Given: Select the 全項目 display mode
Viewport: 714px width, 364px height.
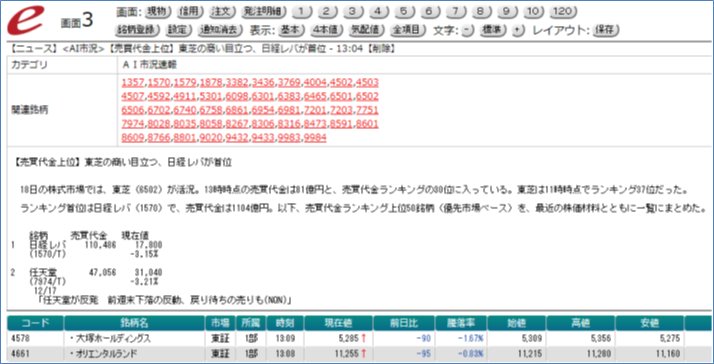Looking at the screenshot, I should [408, 31].
